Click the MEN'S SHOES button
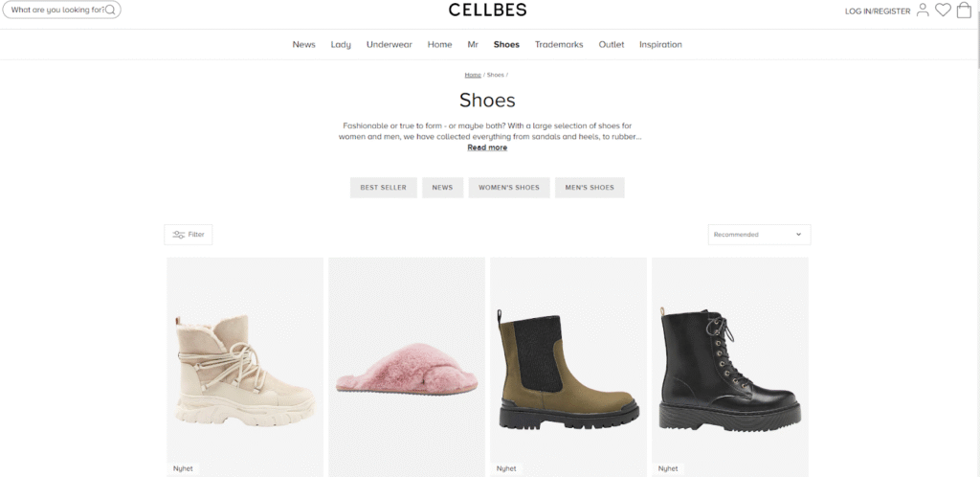 [x=590, y=188]
